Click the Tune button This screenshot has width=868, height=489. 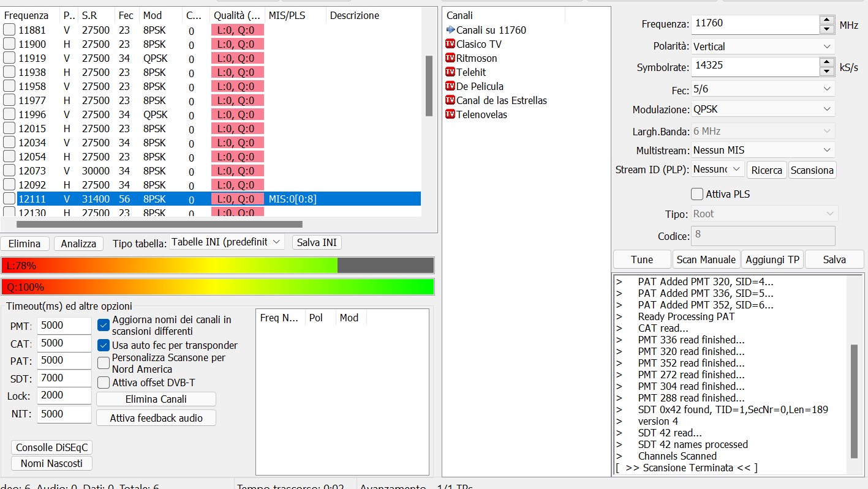point(642,259)
